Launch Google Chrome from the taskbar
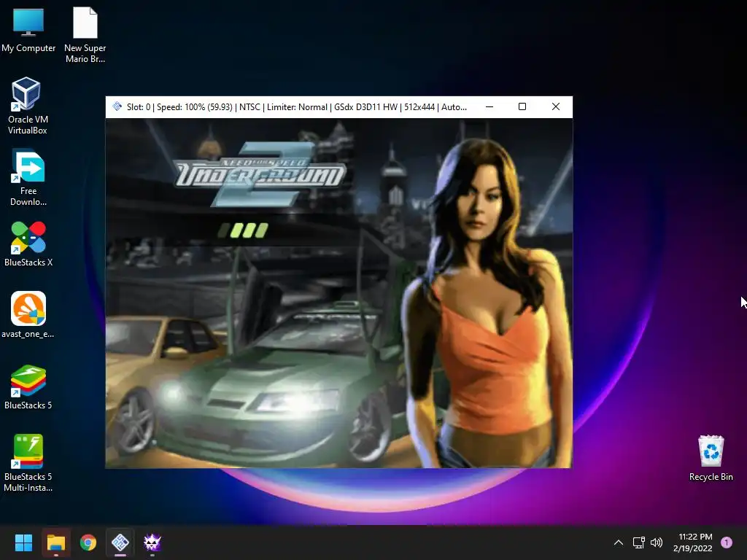Viewport: 747px width, 560px height. pyautogui.click(x=88, y=542)
